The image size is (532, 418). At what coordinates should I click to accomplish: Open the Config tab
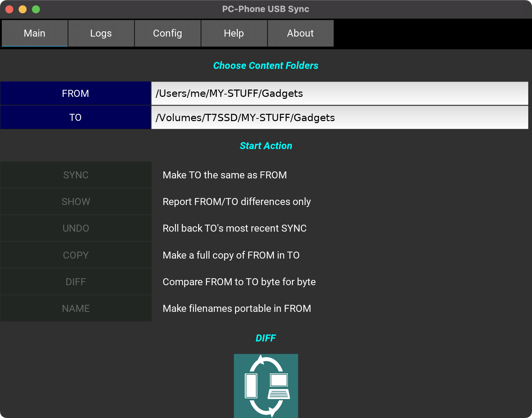click(168, 33)
